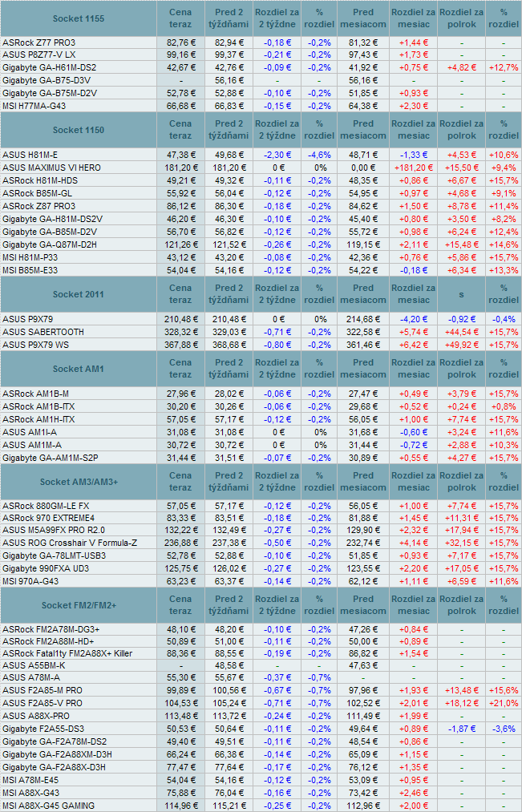Select the MSI 970A-G43 product name
Screen dimensions: 522x812
pos(30,581)
